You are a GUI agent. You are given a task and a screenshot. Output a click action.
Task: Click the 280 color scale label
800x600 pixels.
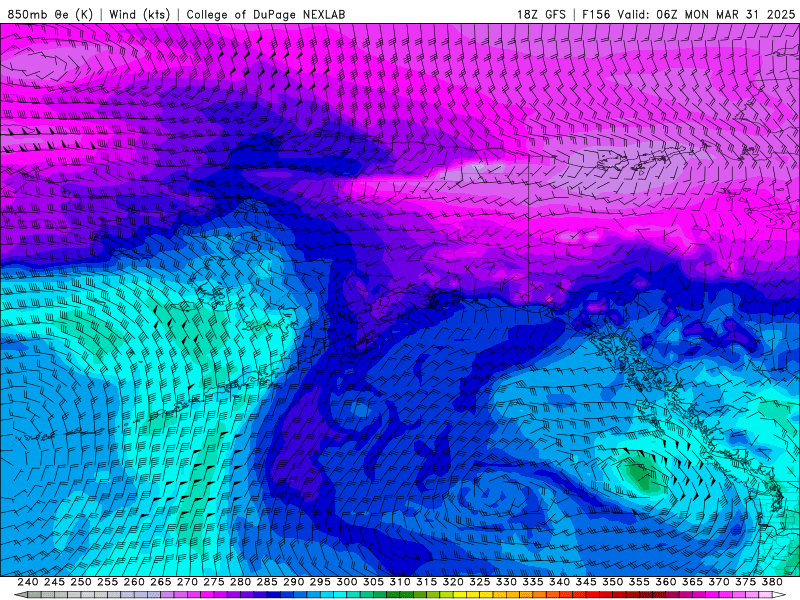240,582
